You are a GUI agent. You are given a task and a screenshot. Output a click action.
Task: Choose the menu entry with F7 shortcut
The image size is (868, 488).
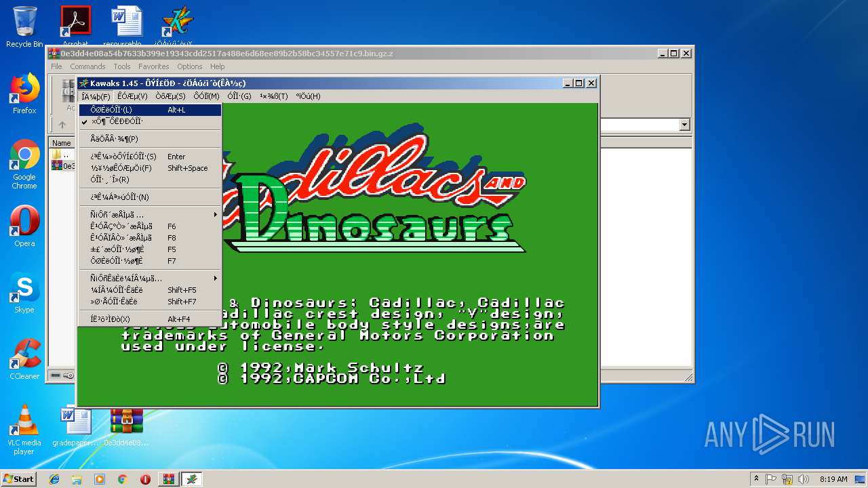click(x=150, y=261)
